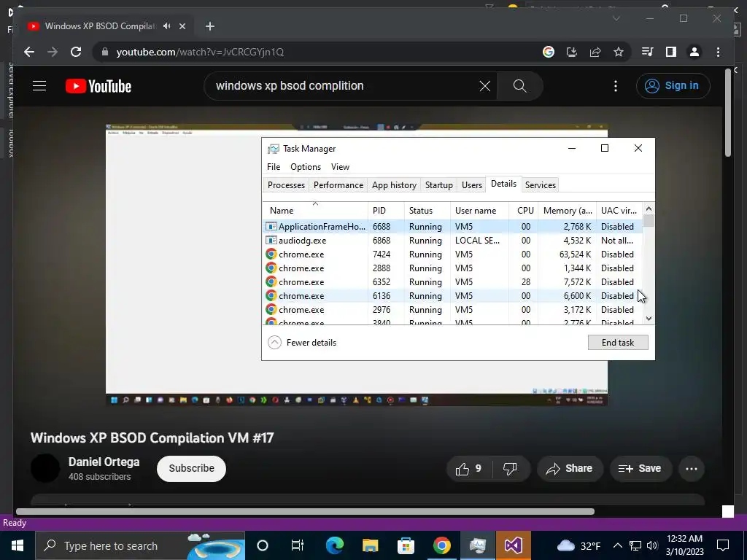
Task: Open a new browser tab
Action: 210,26
